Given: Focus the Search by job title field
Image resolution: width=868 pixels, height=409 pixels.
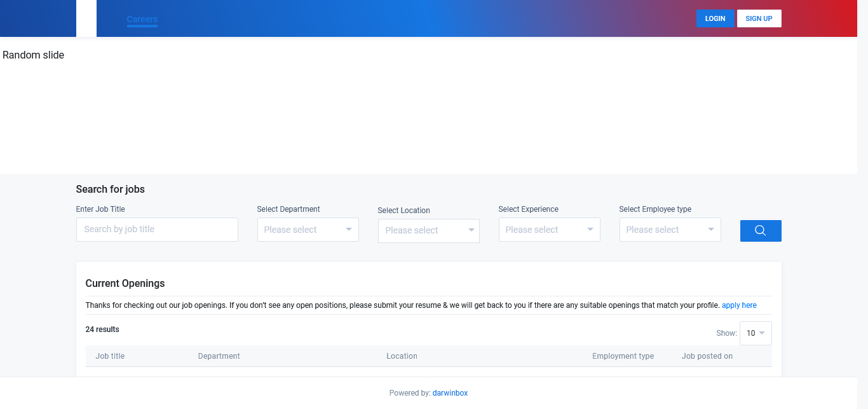Looking at the screenshot, I should (157, 230).
